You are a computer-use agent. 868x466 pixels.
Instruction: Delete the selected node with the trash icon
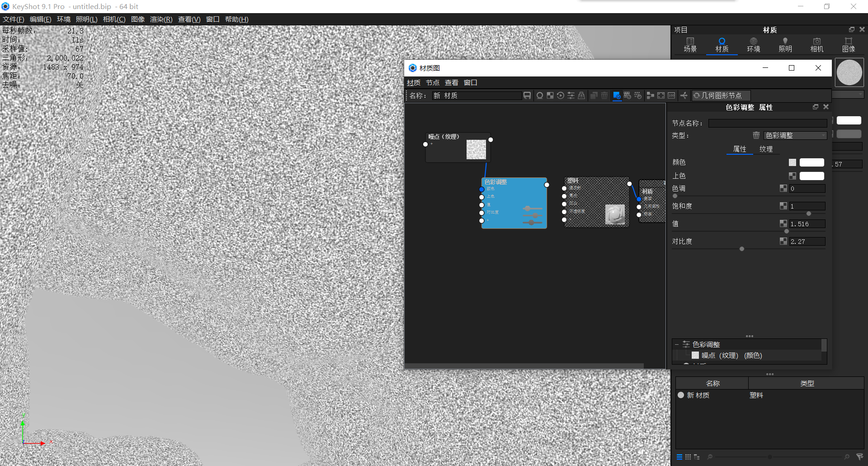click(604, 95)
